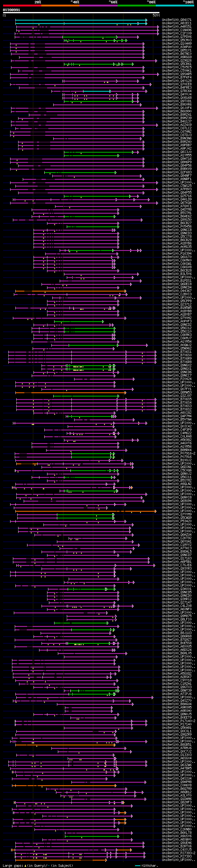This screenshot has width=197, height=868.
Task: Select the UniRef100_A9PDB7 label
Action: (176, 145)
